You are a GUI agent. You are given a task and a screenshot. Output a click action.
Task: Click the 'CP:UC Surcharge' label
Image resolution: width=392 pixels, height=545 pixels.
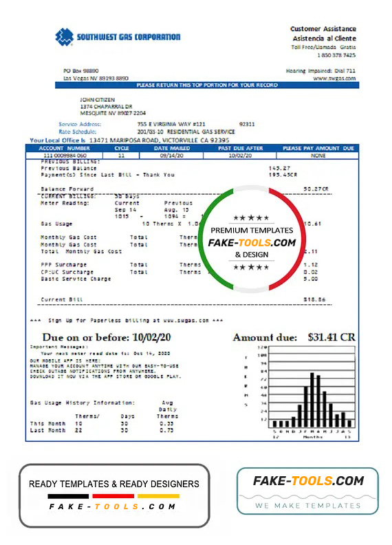click(67, 272)
